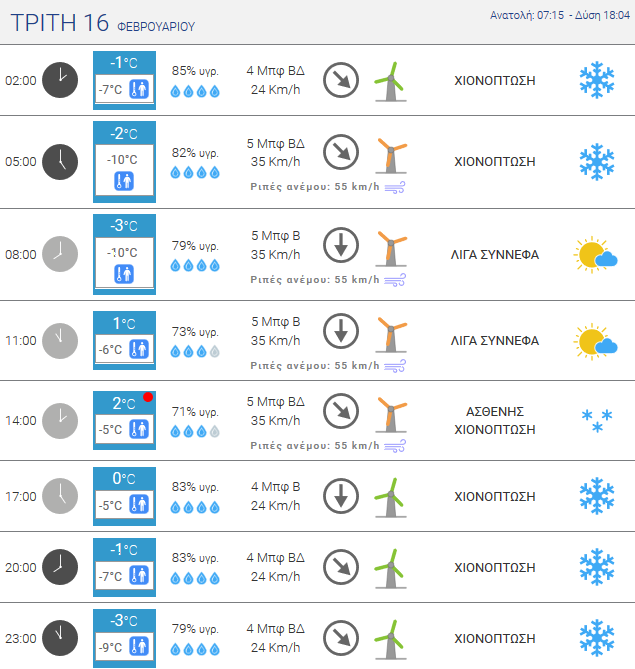Click the wind direction arrow at 05:00
The width and height of the screenshot is (635, 669).
341,153
